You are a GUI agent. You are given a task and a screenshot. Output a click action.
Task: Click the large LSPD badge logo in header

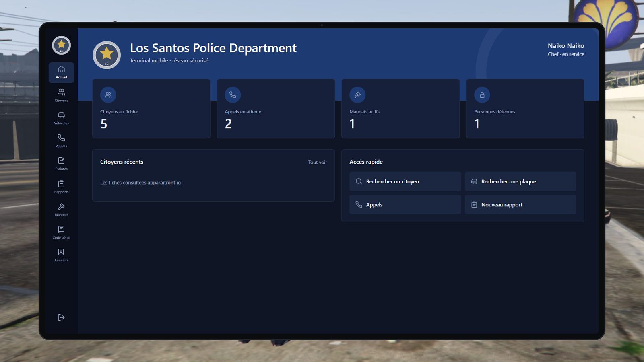point(107,55)
